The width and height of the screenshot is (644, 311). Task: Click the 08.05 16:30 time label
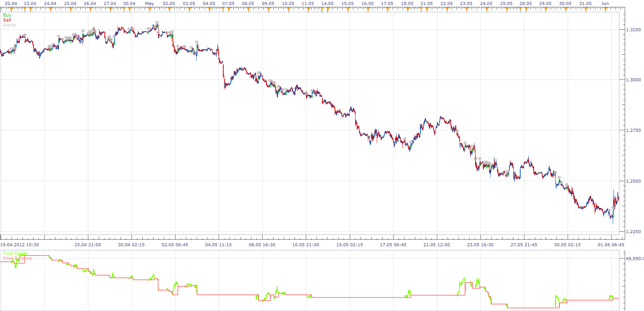(262, 245)
